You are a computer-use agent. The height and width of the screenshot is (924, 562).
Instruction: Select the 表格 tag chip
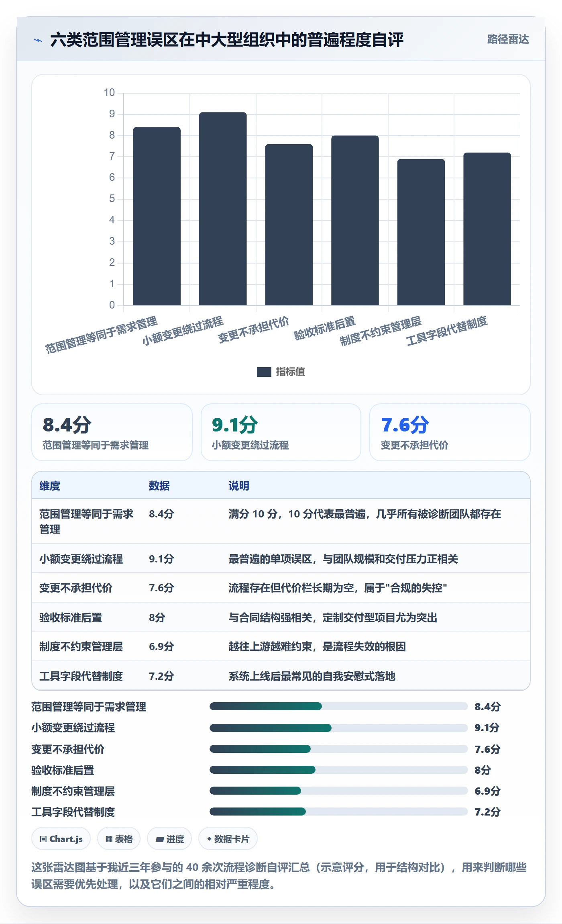(119, 839)
